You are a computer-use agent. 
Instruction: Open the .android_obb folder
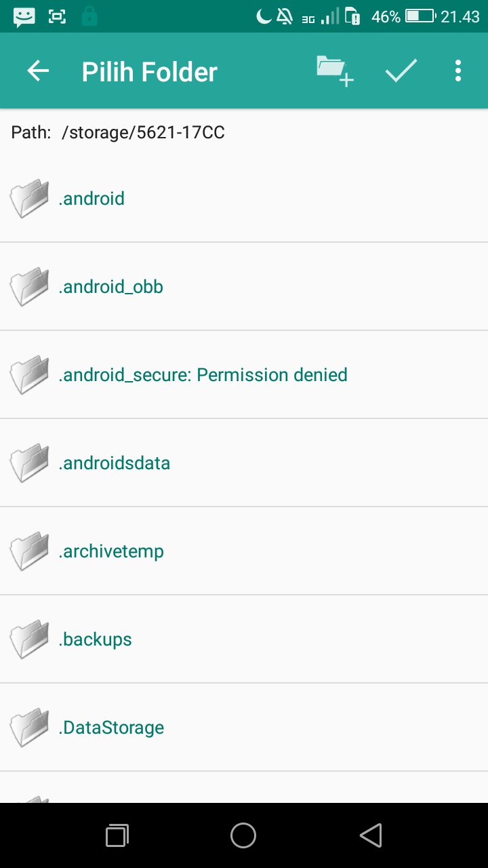pyautogui.click(x=111, y=287)
